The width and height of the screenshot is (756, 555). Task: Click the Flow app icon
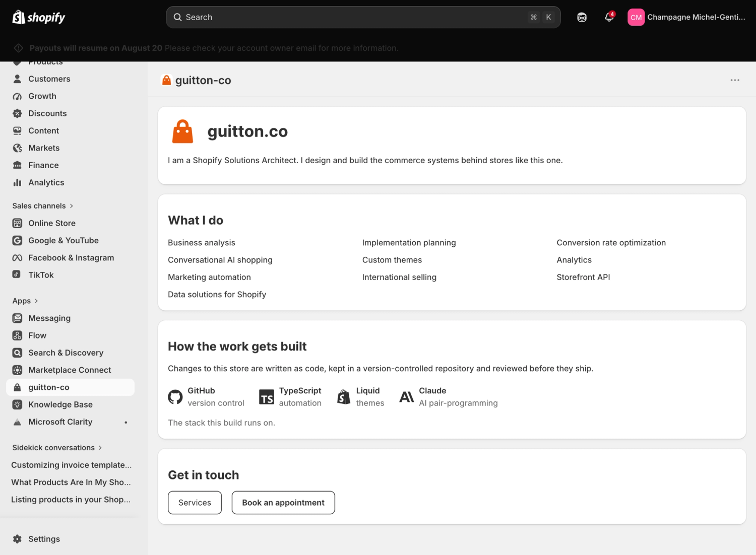(17, 335)
